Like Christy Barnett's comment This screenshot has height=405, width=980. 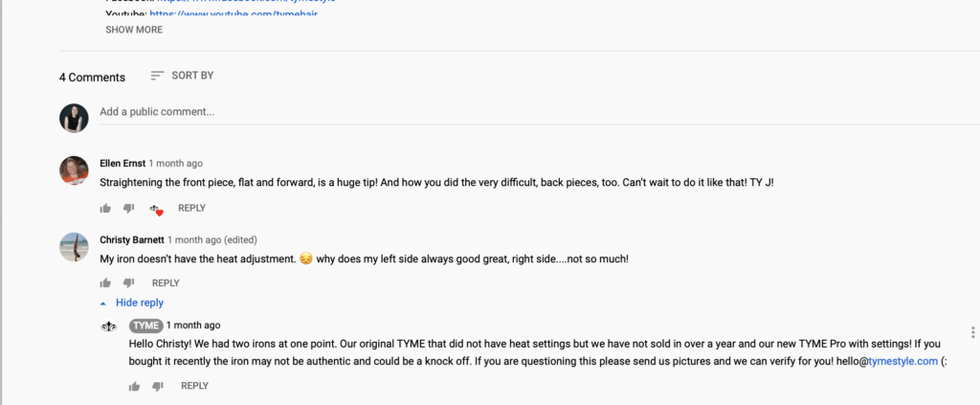tap(105, 282)
